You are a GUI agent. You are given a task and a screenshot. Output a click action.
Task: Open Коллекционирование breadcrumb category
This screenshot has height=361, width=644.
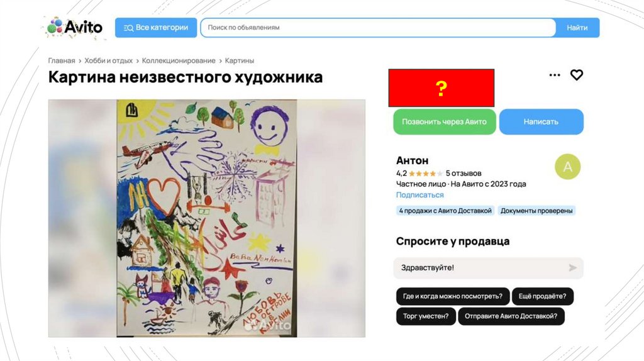pyautogui.click(x=179, y=61)
